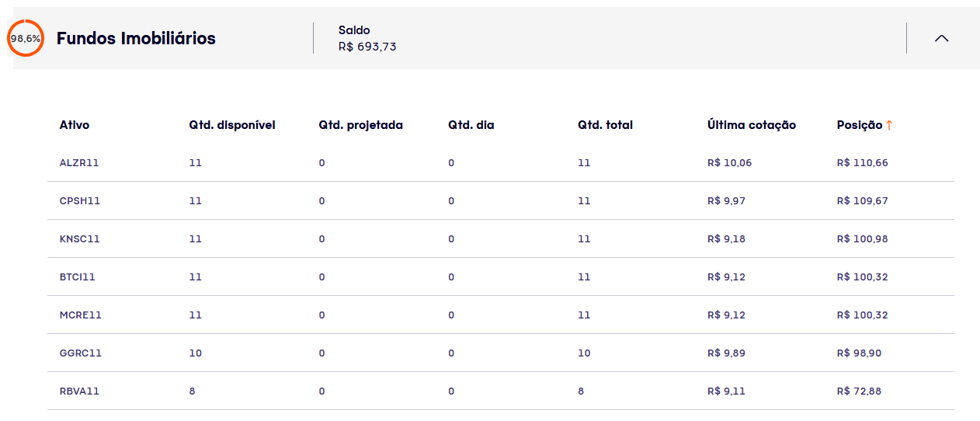The width and height of the screenshot is (980, 421).
Task: Sort by Qtd. disponível column header
Action: [x=232, y=125]
